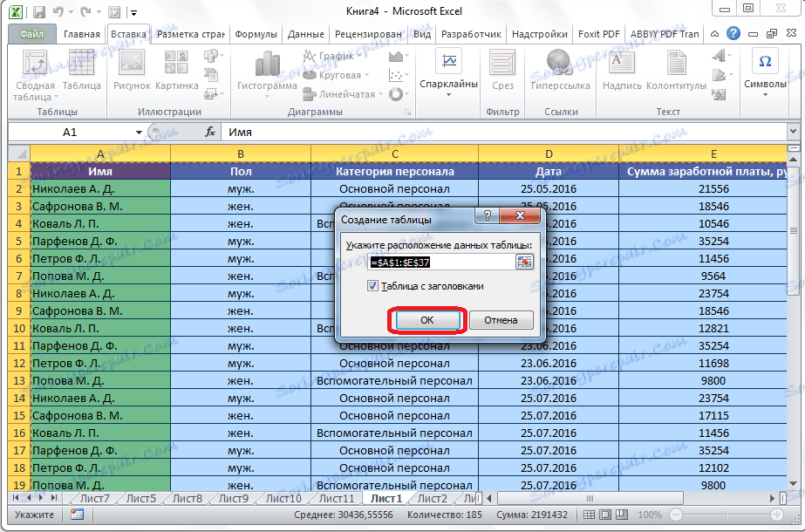Click the Object icon in Текст group
This screenshot has height=532, width=805.
click(x=720, y=94)
